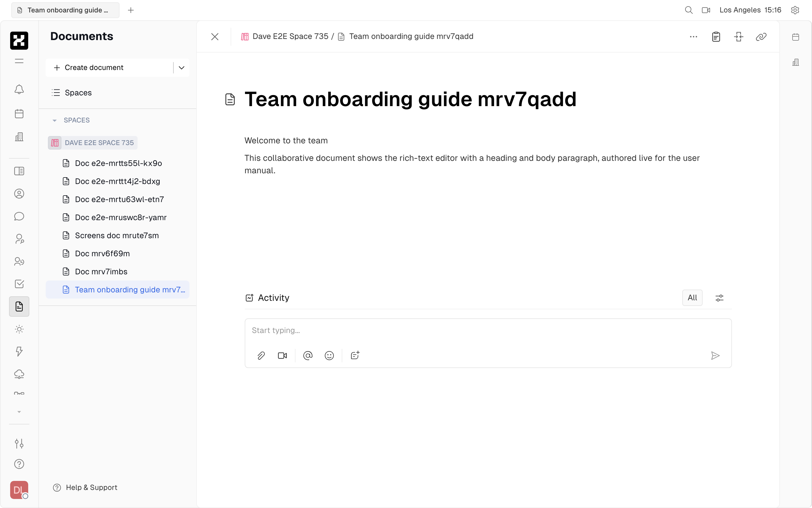The image size is (812, 508).
Task: Start a video call from the top bar camera icon
Action: point(706,10)
